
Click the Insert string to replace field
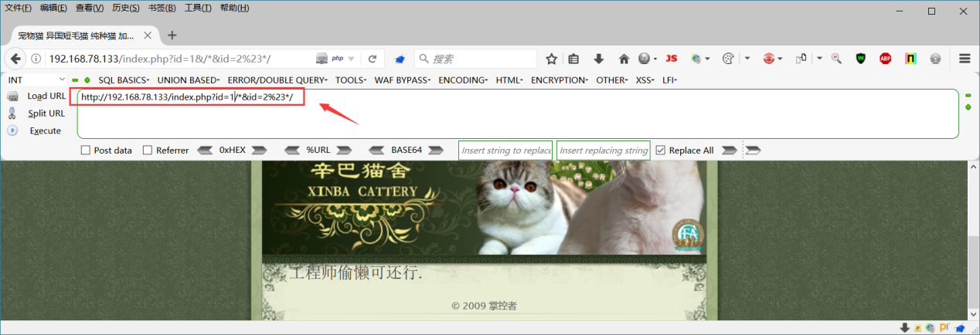point(505,151)
